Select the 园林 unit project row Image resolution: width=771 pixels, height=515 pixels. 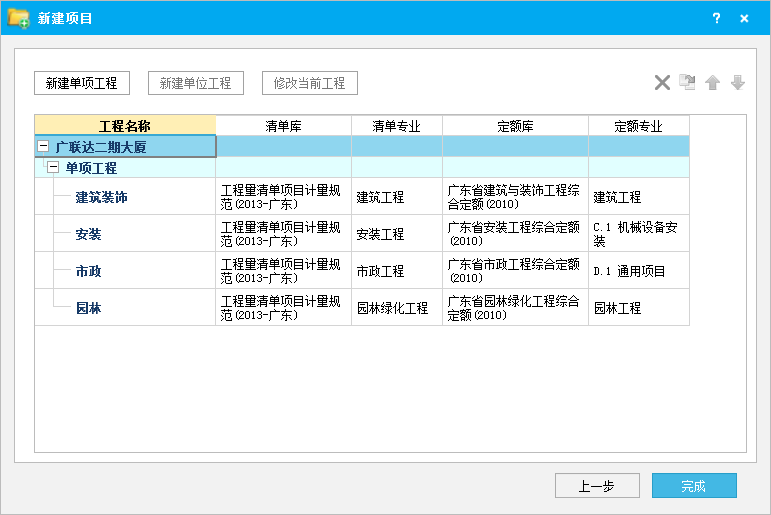(88, 308)
